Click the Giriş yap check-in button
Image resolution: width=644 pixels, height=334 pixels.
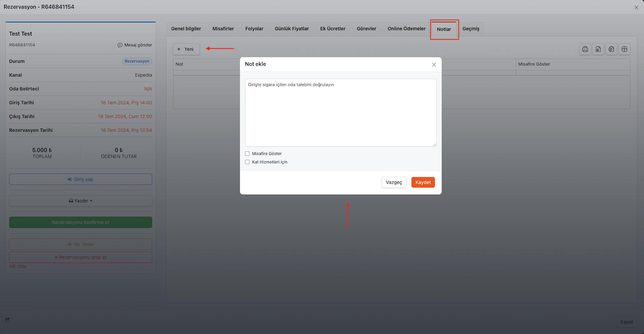click(x=80, y=179)
